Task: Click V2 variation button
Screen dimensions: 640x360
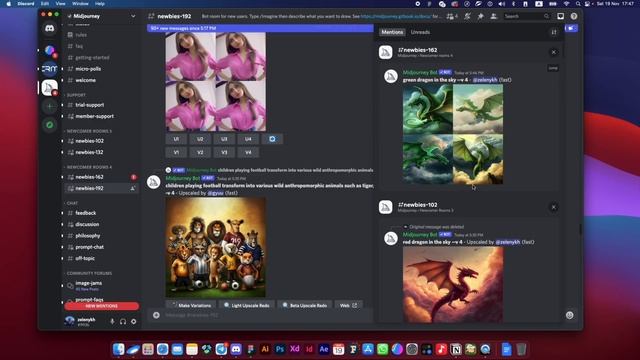Action: pos(200,152)
